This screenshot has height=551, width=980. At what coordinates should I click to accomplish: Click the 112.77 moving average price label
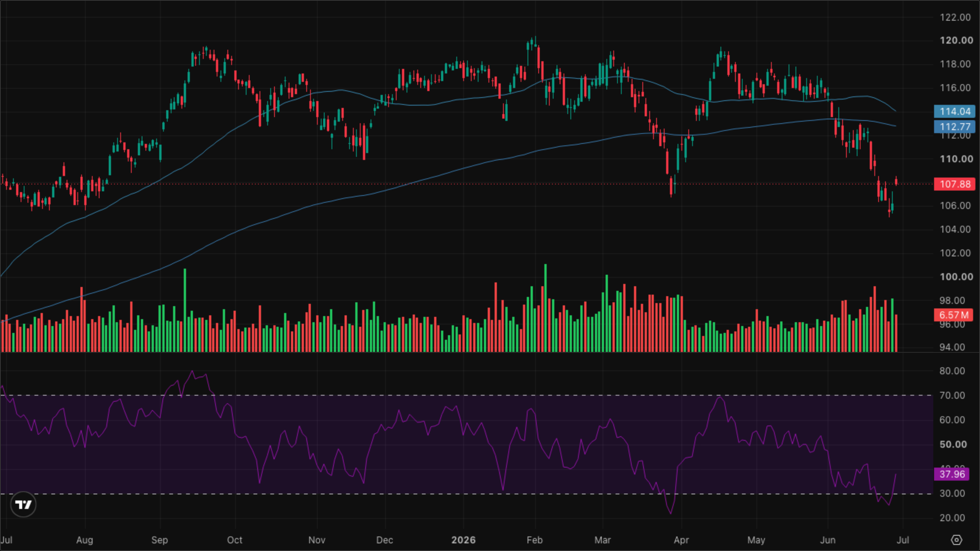(x=955, y=127)
